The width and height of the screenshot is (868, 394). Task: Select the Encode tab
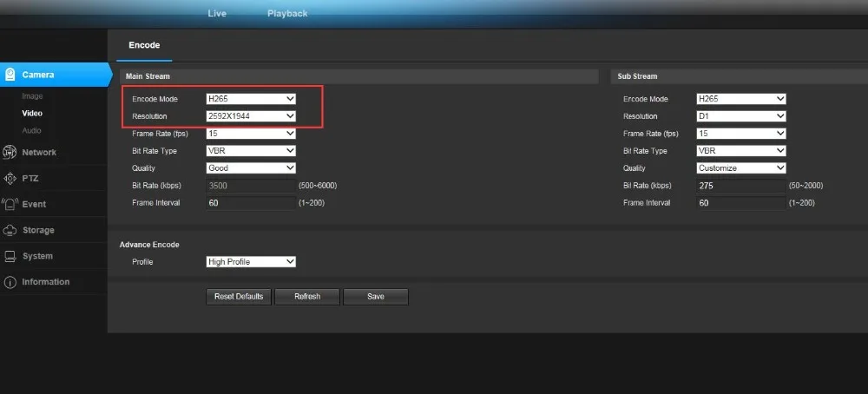click(x=144, y=45)
